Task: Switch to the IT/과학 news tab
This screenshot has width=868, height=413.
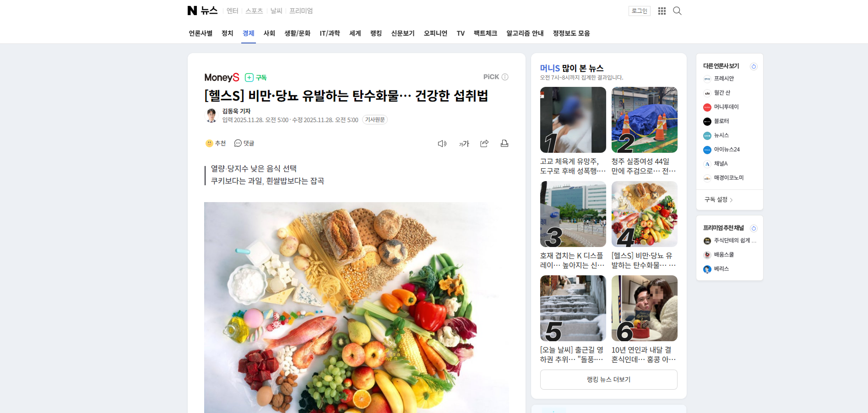Action: click(x=330, y=33)
